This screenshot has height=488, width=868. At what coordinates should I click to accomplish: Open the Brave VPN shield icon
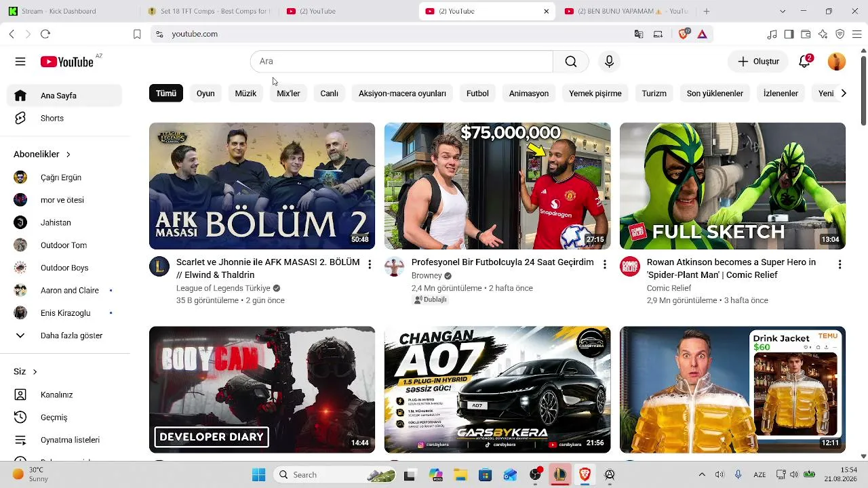[x=840, y=34]
